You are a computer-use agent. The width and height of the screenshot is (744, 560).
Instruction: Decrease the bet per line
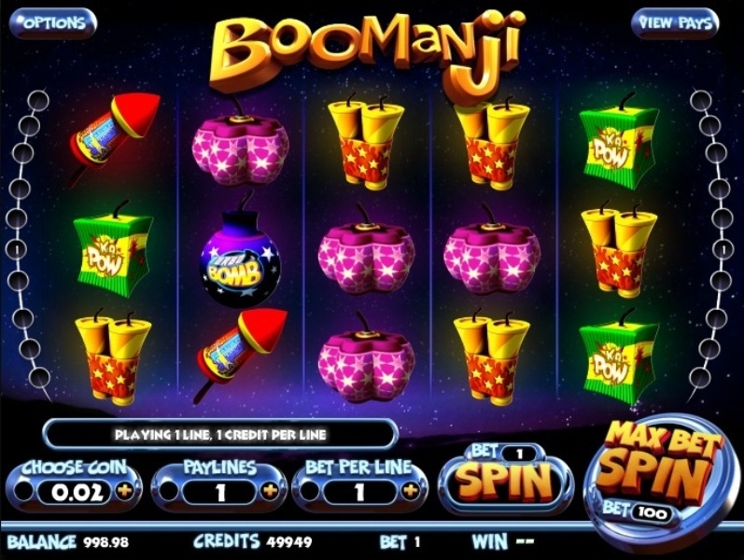coord(308,491)
